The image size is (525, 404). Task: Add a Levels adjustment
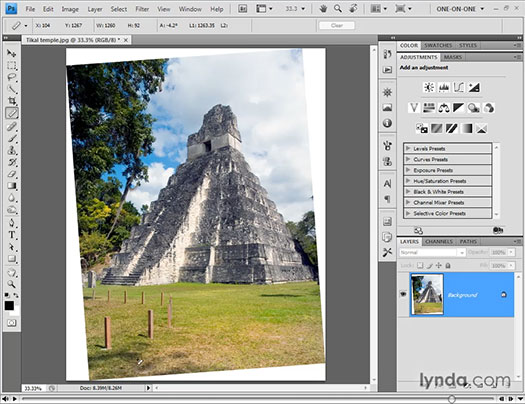[x=444, y=87]
